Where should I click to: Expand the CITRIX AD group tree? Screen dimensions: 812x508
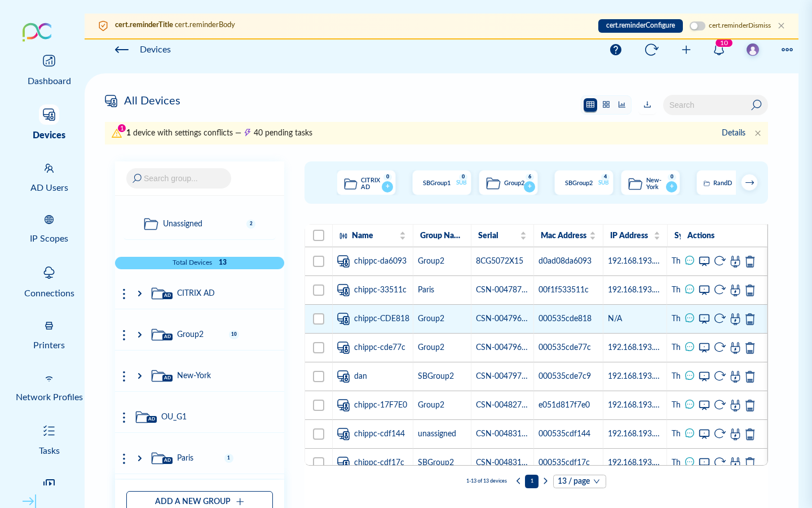click(140, 294)
